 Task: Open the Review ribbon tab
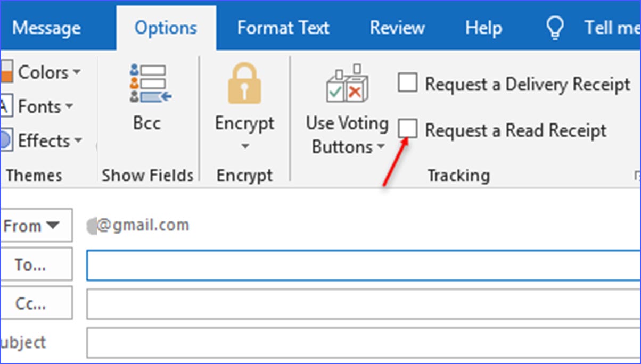[397, 27]
